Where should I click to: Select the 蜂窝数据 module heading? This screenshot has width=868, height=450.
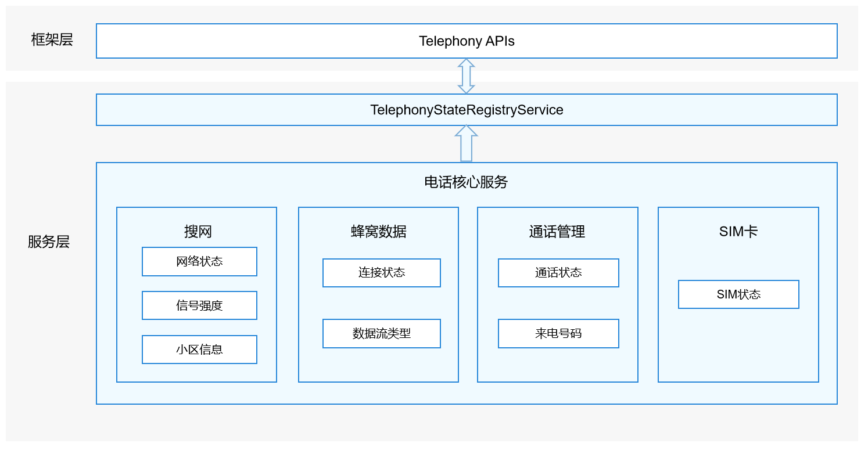(x=378, y=232)
